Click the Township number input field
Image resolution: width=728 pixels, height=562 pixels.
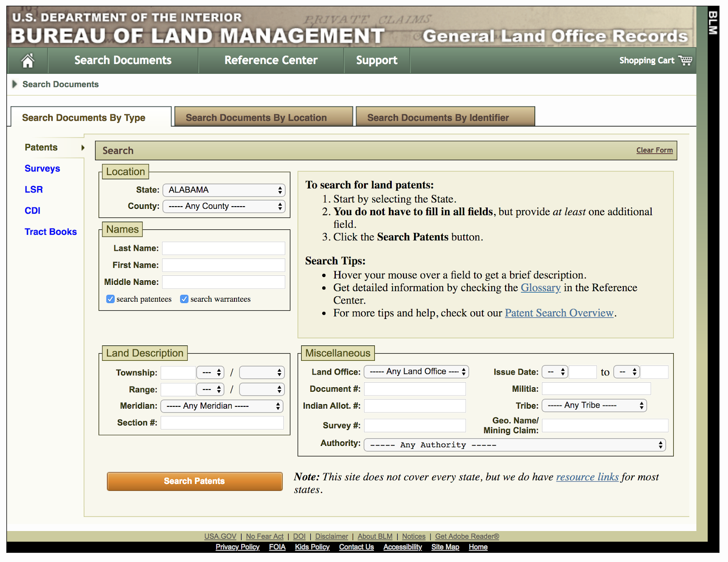click(178, 373)
